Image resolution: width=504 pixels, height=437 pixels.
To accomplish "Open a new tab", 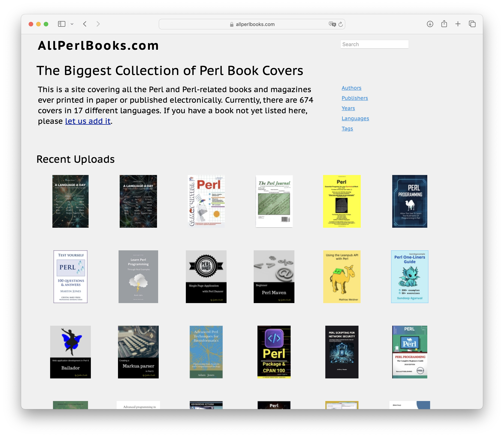I will [x=458, y=24].
